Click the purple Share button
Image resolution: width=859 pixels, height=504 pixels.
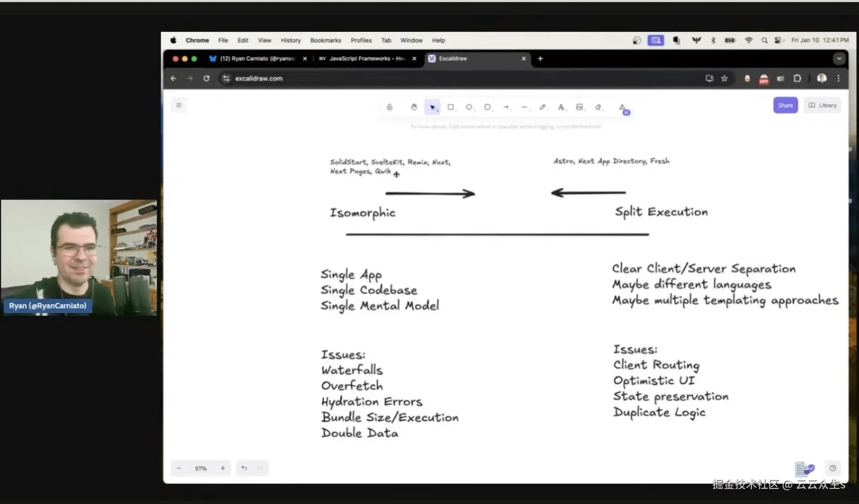pos(785,106)
